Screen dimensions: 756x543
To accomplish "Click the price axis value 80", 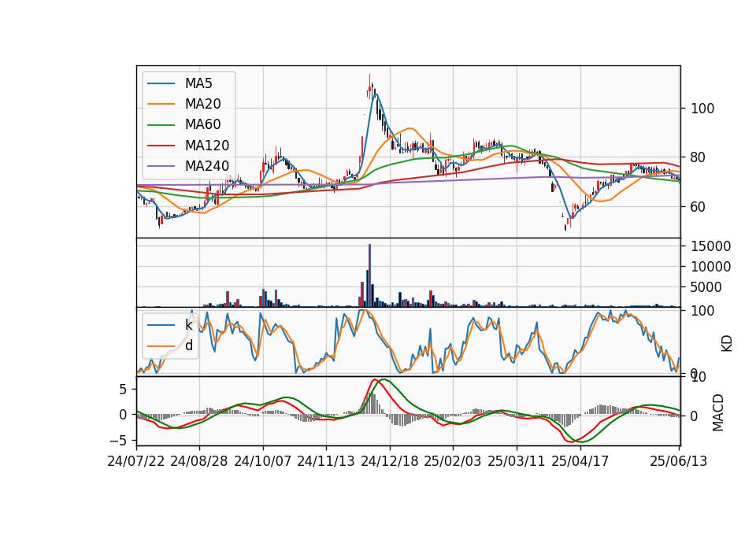I will (x=699, y=157).
